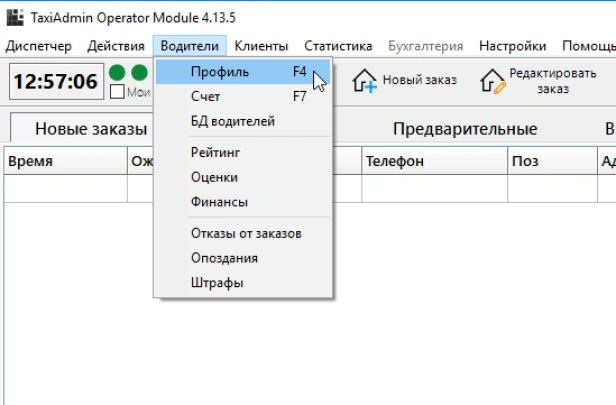616x405 pixels.
Task: Click the TaxiAdmin app icon in title bar
Action: coord(14,18)
